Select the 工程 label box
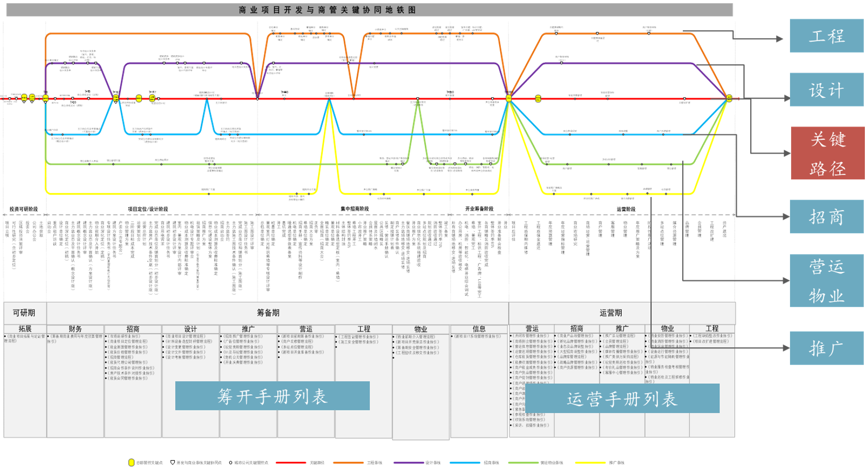 point(826,36)
